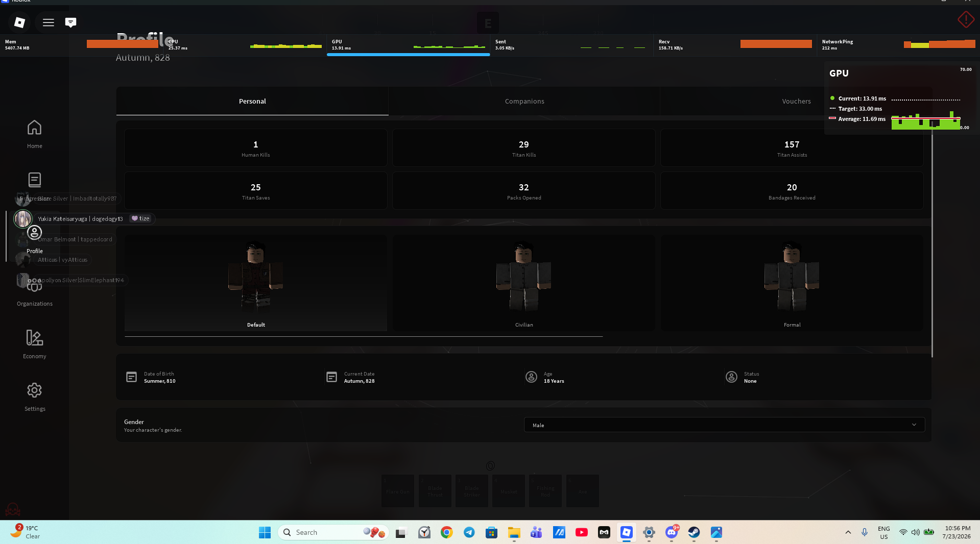
Task: Switch to Companions tab
Action: [524, 101]
